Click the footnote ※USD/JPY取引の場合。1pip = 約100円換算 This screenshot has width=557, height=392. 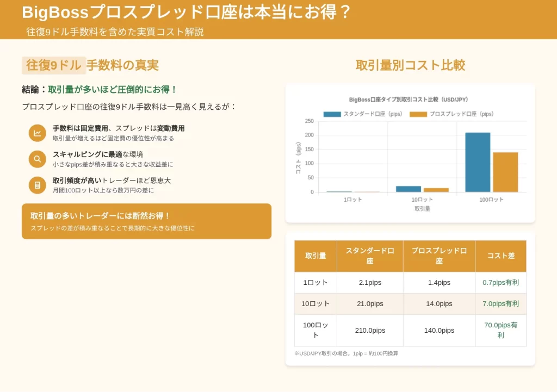coord(346,353)
